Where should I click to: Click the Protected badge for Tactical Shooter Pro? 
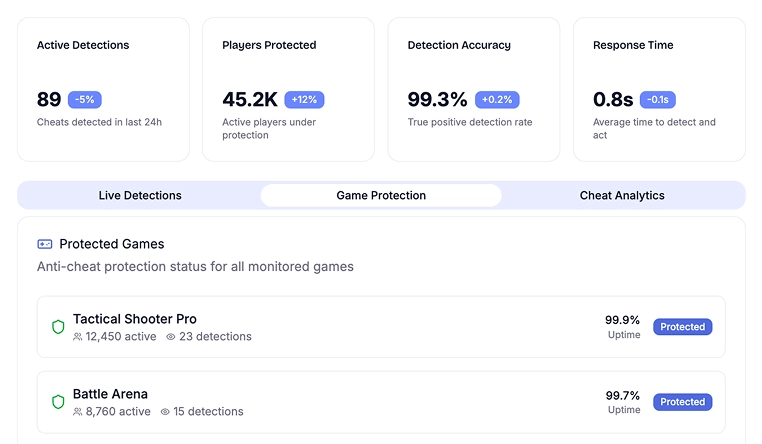pyautogui.click(x=683, y=327)
